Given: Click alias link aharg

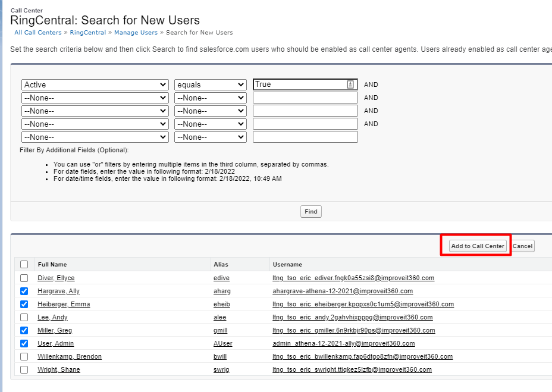Looking at the screenshot, I should pos(222,291).
